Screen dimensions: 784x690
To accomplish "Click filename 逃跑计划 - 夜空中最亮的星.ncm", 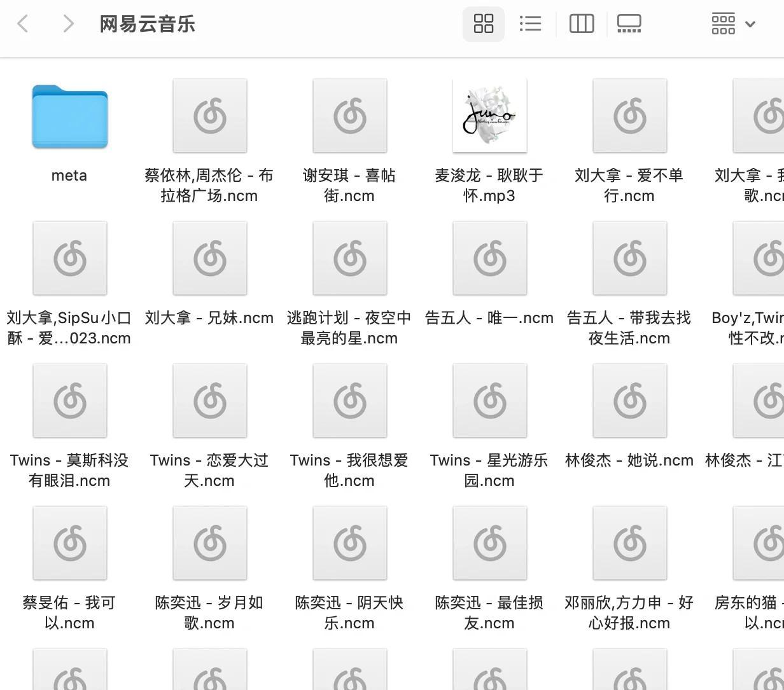I will 349,328.
